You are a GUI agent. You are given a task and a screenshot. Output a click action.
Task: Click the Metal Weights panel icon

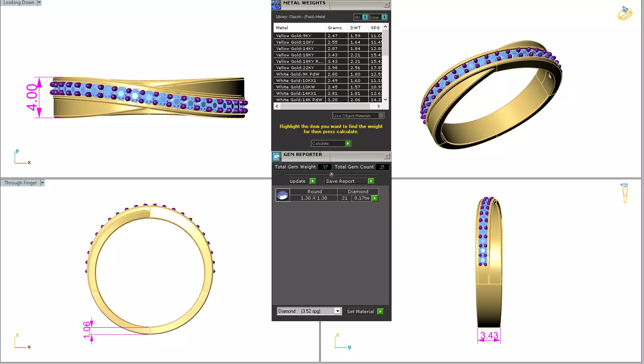276,5
